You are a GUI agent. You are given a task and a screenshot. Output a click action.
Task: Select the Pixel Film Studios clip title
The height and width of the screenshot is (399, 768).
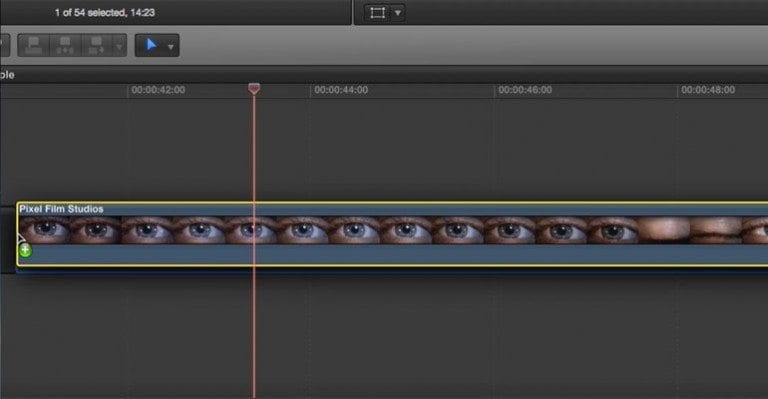(x=61, y=209)
